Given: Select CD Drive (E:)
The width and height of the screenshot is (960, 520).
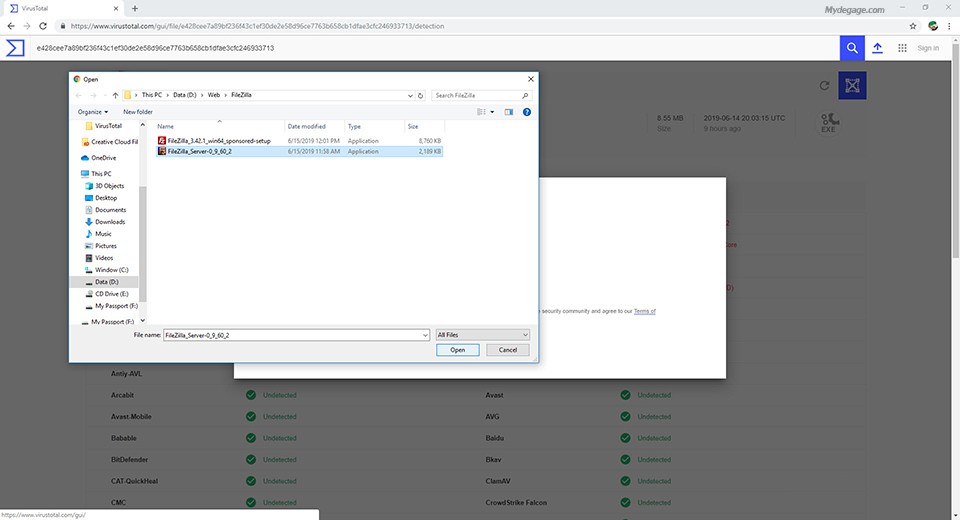Looking at the screenshot, I should tap(107, 294).
